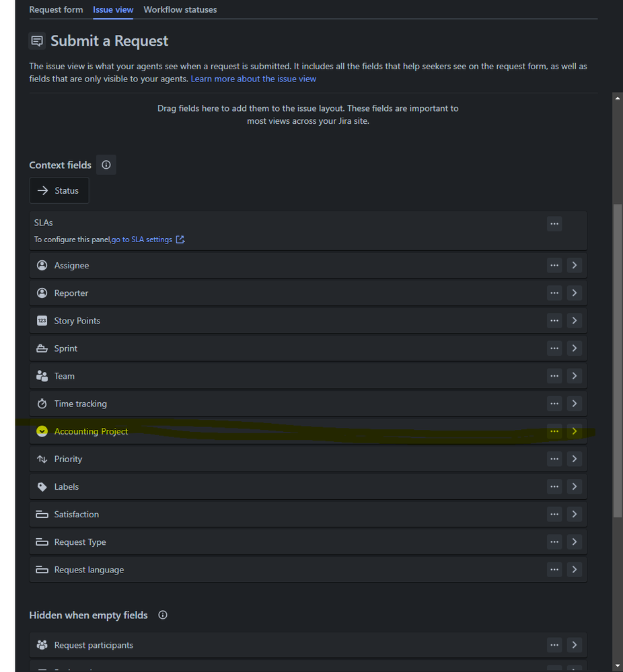623x672 pixels.
Task: Expand the Request language field chevron
Action: pyautogui.click(x=575, y=569)
